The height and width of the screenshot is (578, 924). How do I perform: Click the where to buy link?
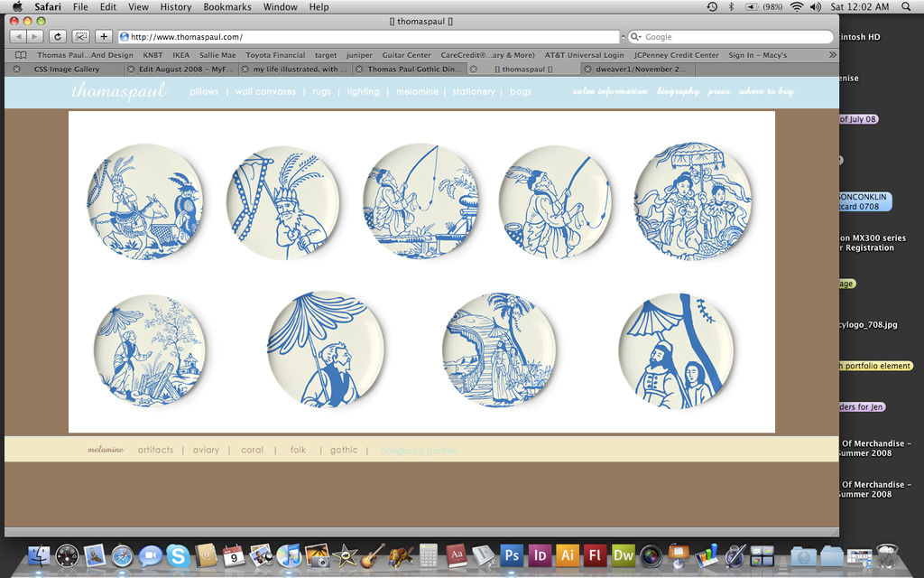766,91
